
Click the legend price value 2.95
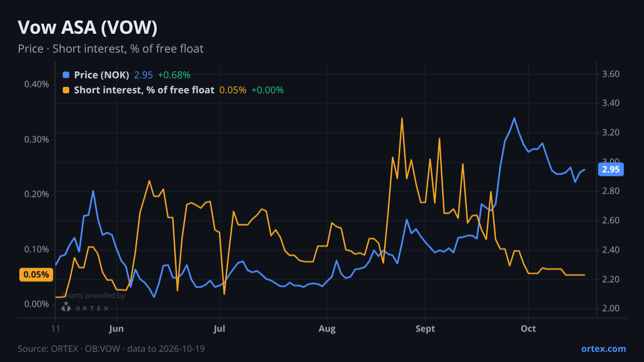click(x=143, y=75)
